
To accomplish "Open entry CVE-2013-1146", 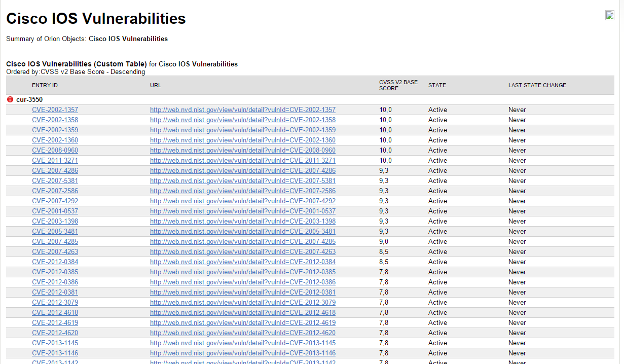I will point(55,353).
